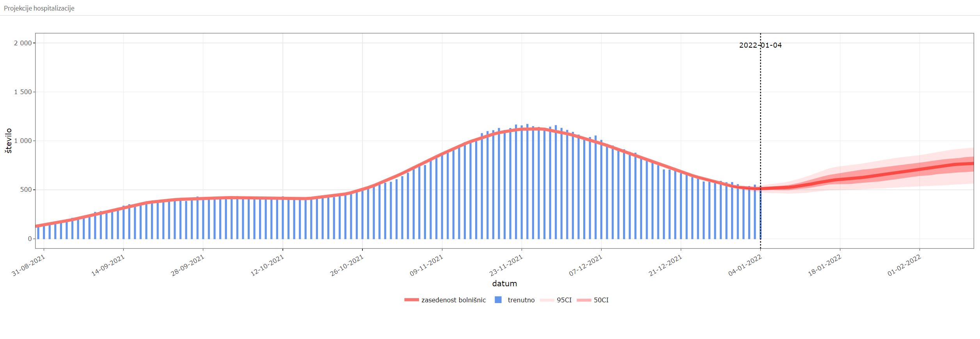Click the 18-01-2022 x-axis tick label
This screenshot has width=980, height=339.
[x=825, y=265]
